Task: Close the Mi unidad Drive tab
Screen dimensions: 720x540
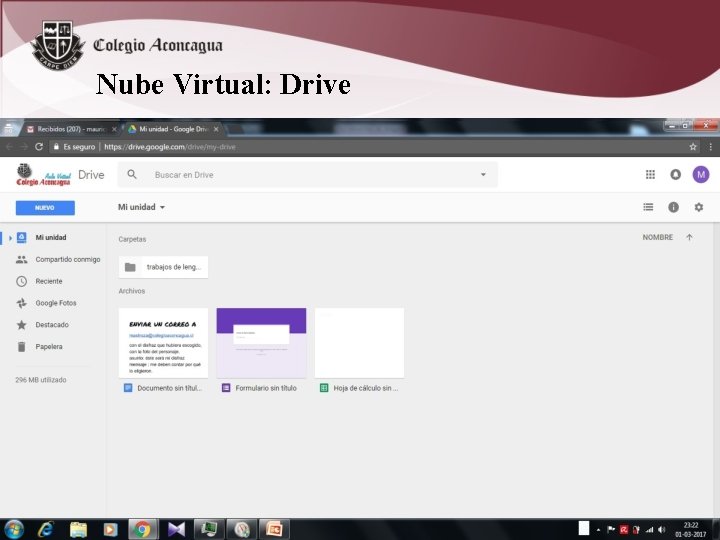Action: pos(216,129)
